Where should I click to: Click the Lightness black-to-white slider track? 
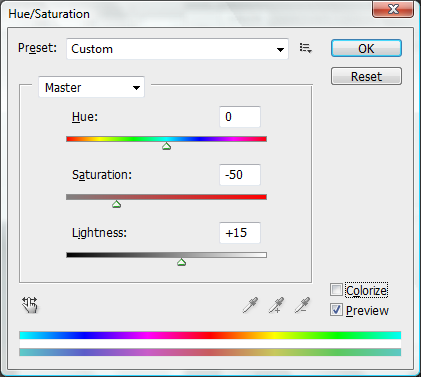coord(166,255)
